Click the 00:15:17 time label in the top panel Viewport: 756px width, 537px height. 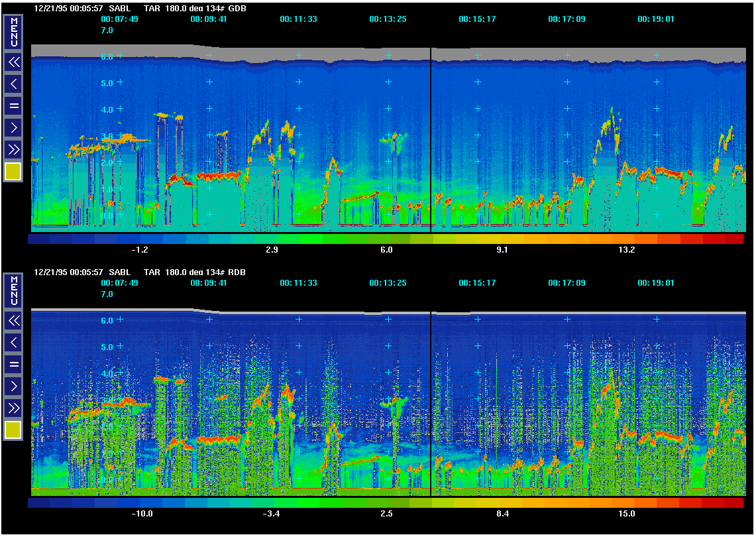[x=477, y=19]
